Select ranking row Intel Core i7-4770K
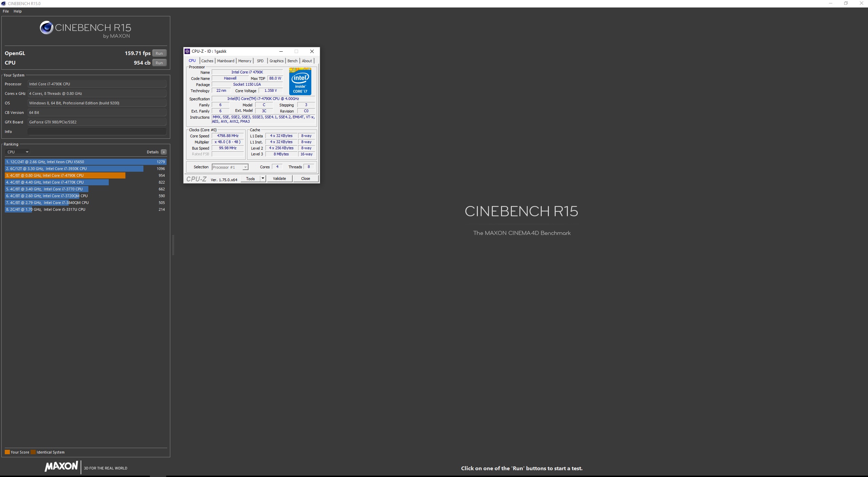The height and width of the screenshot is (477, 868). pos(85,182)
